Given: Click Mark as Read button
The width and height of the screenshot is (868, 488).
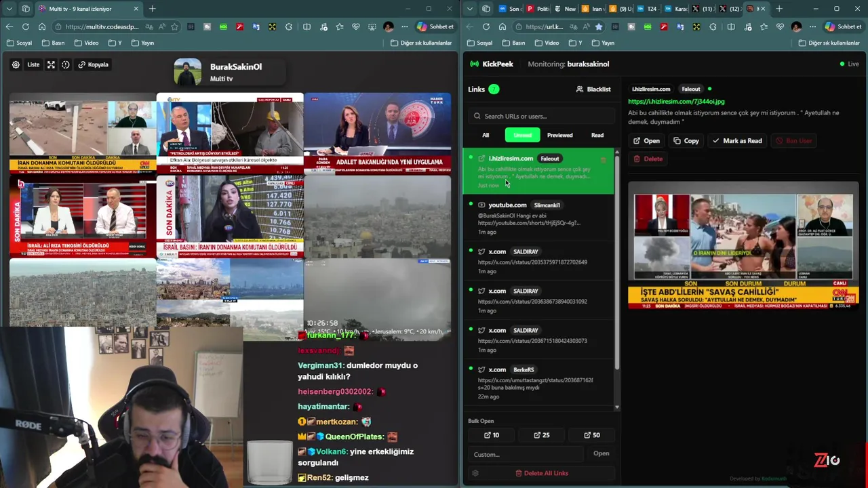Looking at the screenshot, I should coord(737,141).
